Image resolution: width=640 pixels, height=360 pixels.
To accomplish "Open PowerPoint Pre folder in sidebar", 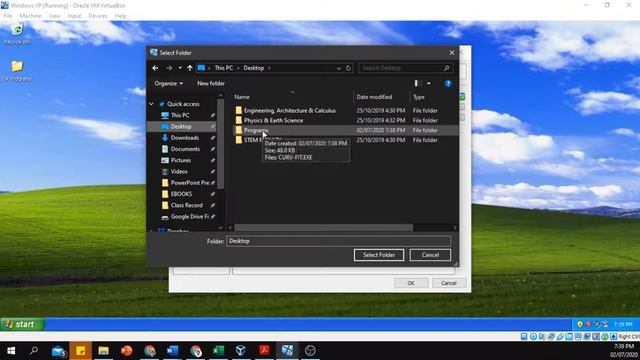I will click(189, 183).
